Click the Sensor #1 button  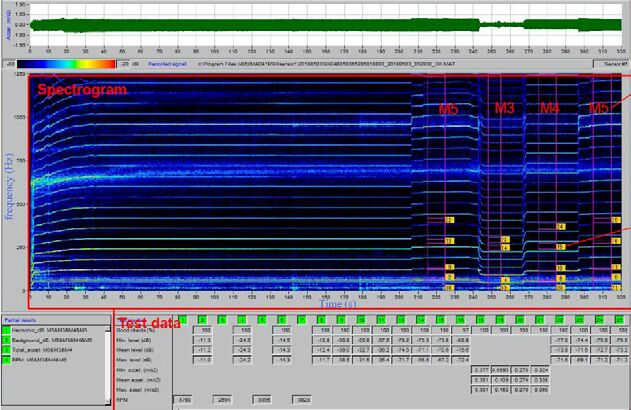point(611,64)
